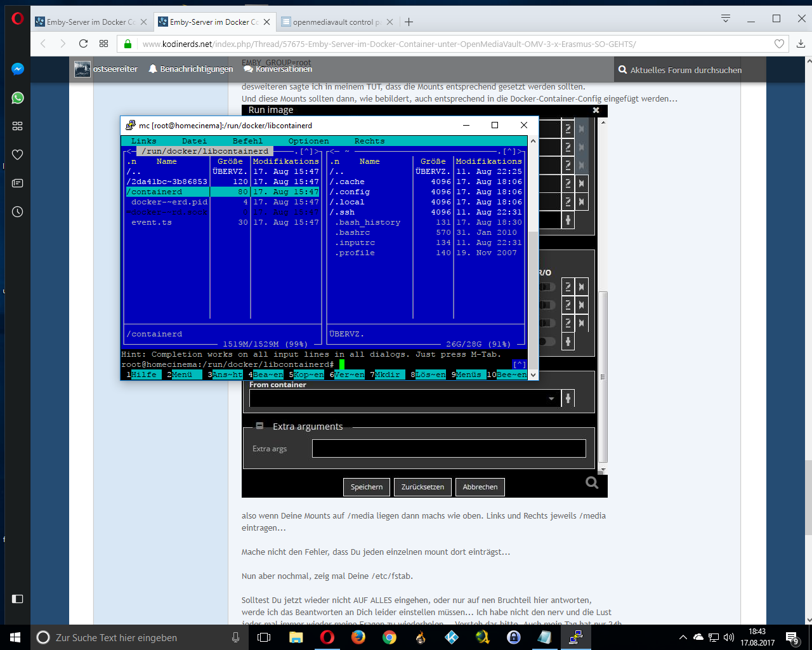Image resolution: width=812 pixels, height=650 pixels.
Task: Open Rechts menu in Midnight Commander
Action: 370,141
